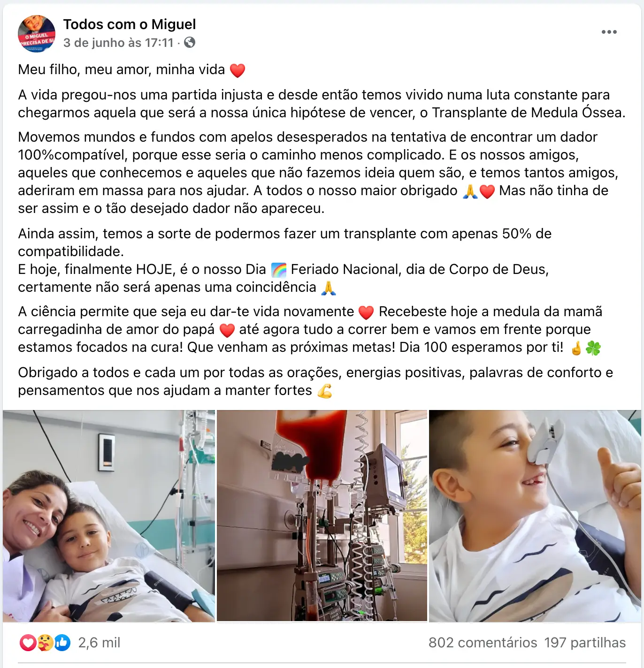
Task: Open the thumbs-up boy photo
Action: pos(535,516)
